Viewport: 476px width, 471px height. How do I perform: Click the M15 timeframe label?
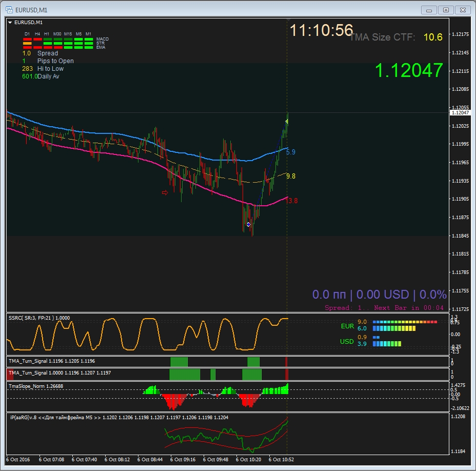[68, 34]
